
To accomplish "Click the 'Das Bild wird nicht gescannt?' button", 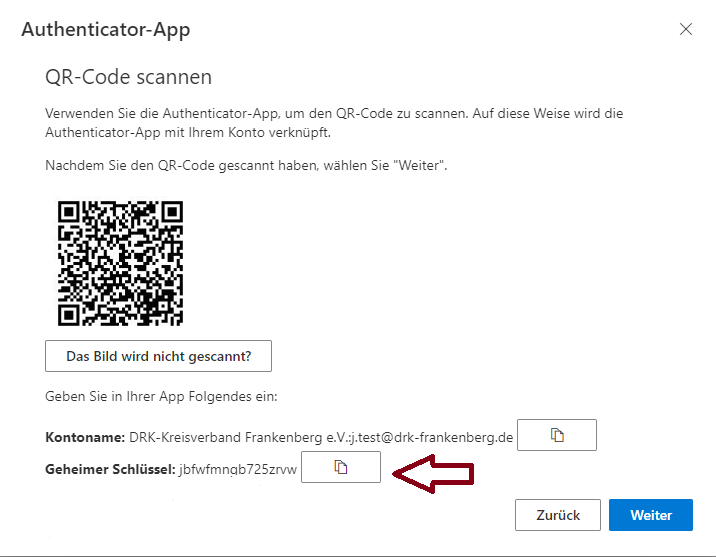I will point(158,356).
